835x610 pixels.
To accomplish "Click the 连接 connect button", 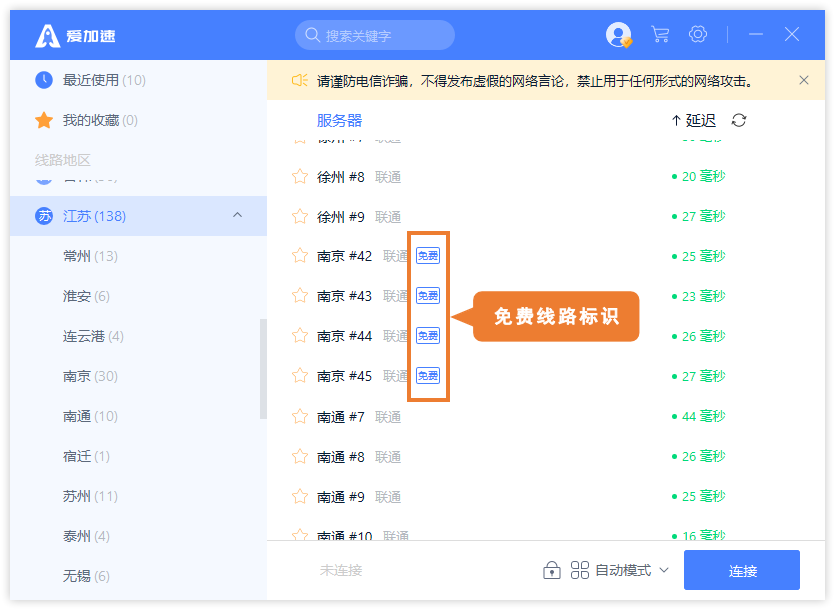I will (x=742, y=570).
